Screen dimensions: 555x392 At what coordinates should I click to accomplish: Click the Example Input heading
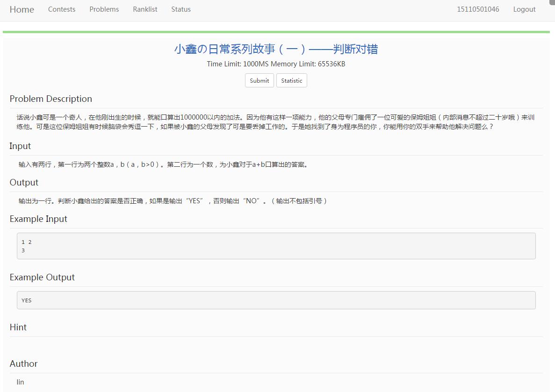click(38, 219)
